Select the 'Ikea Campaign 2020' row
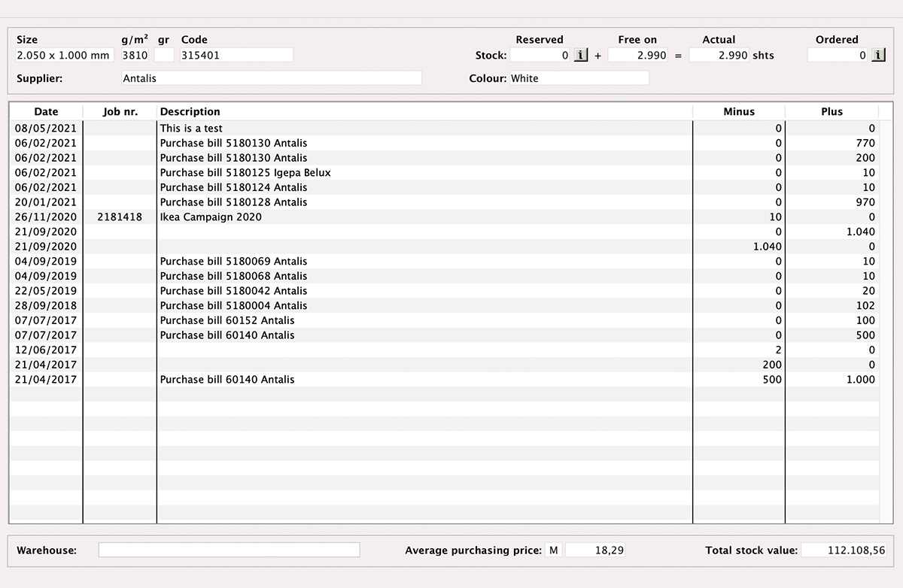Image resolution: width=903 pixels, height=588 pixels. click(444, 217)
